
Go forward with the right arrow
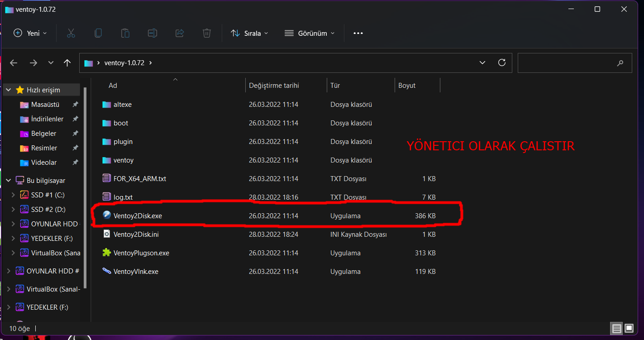(x=33, y=63)
